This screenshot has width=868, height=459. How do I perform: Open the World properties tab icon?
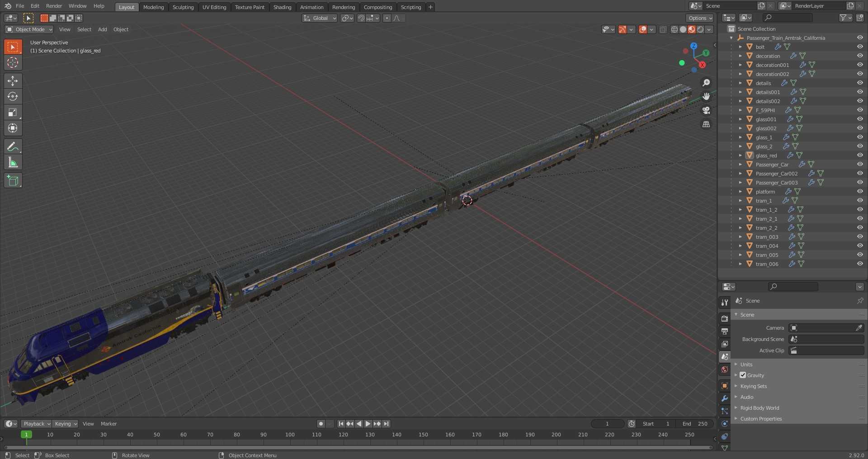pos(724,369)
